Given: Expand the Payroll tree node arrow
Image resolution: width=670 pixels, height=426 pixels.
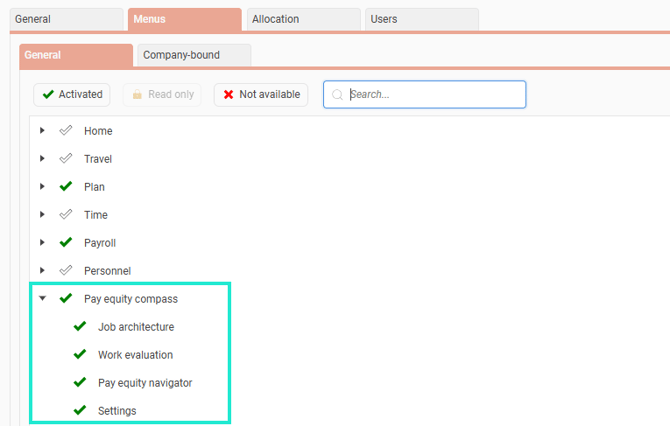Looking at the screenshot, I should tap(42, 242).
